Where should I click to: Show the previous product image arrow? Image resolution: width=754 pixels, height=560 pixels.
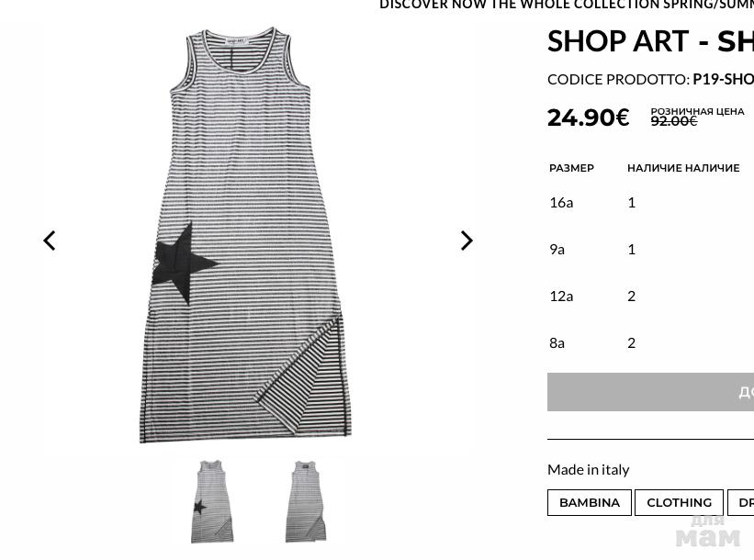pyautogui.click(x=50, y=241)
